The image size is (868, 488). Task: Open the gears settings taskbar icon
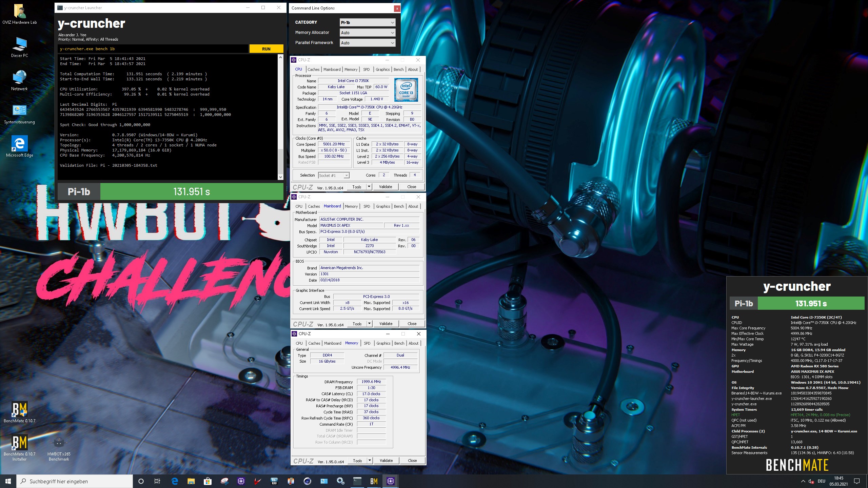pos(340,481)
